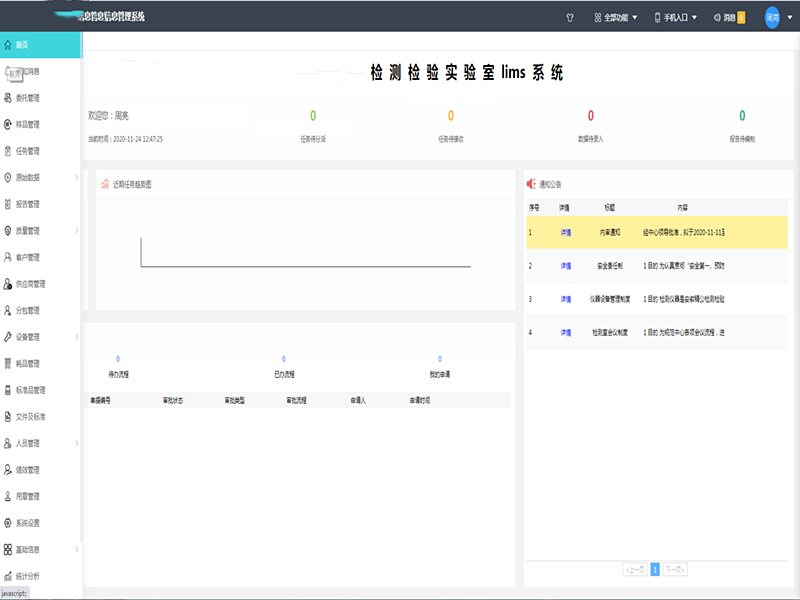This screenshot has width=800, height=600.
Task: Click the 待办流程 count tab
Action: tap(118, 367)
